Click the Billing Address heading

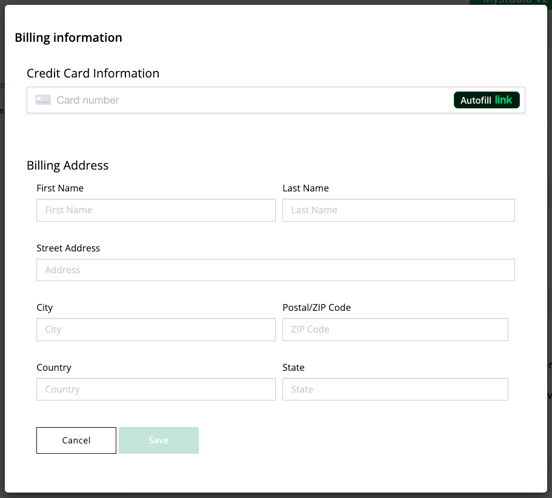tap(68, 165)
